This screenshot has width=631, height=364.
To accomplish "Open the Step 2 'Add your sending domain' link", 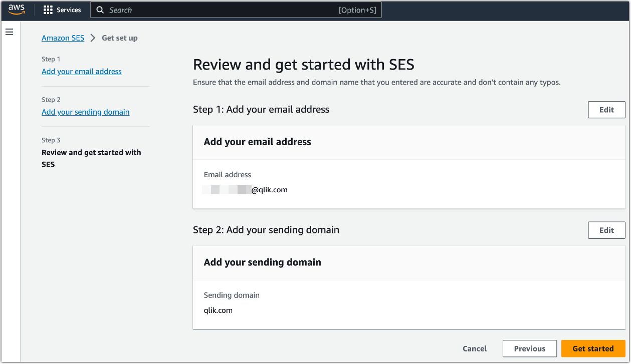I will pyautogui.click(x=85, y=112).
